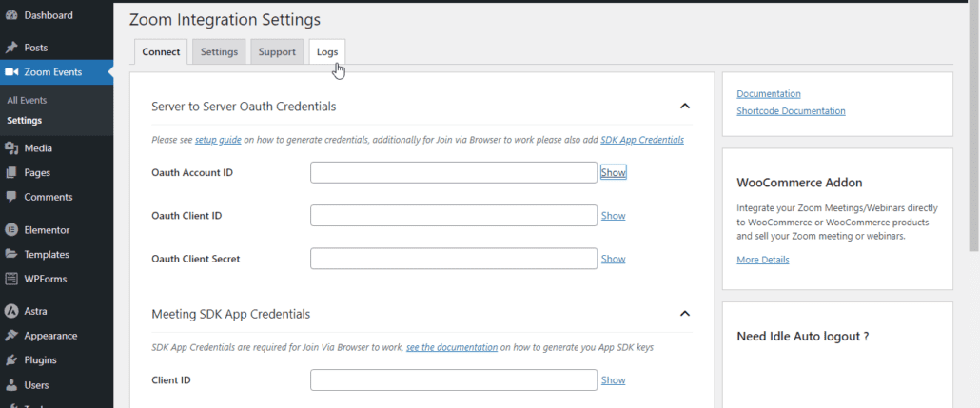
Task: Open More Details for WooCommerce Addon
Action: pos(762,260)
